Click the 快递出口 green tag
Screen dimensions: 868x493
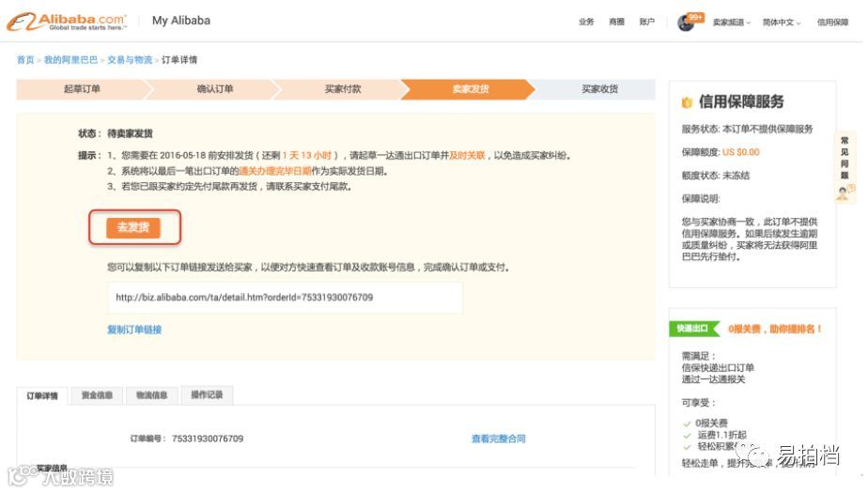(694, 329)
